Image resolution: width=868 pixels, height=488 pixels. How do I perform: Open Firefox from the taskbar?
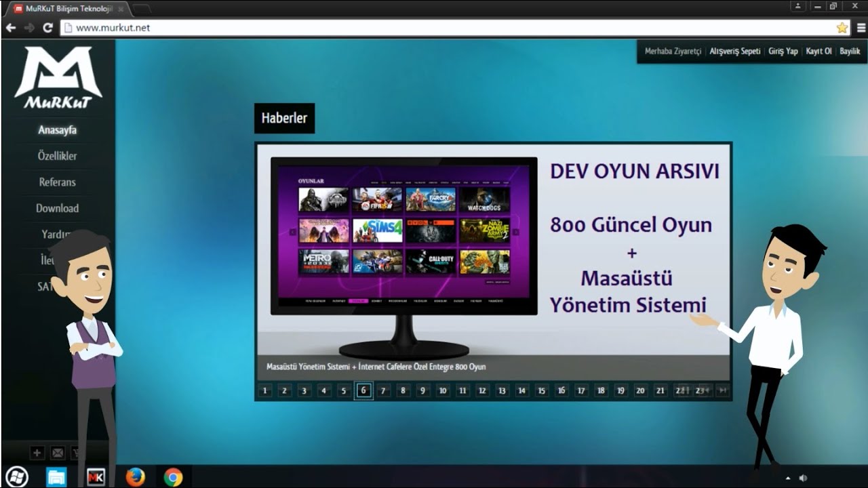(135, 477)
